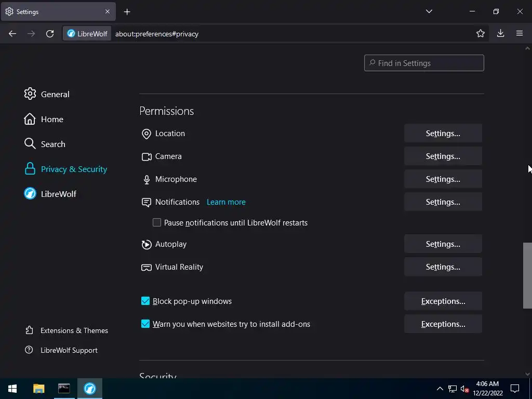Click the Permissions section heading
532x399 pixels.
[167, 111]
